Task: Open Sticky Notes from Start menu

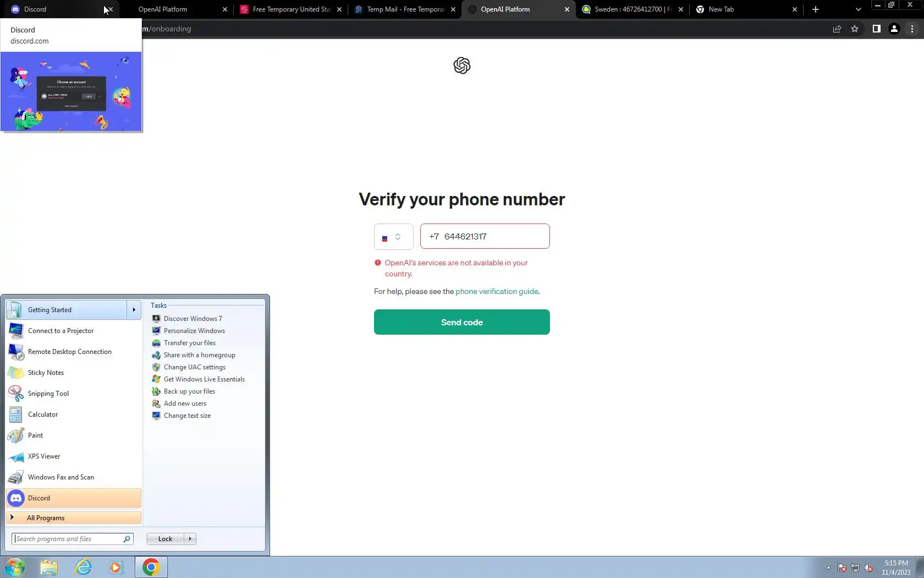Action: click(74, 373)
